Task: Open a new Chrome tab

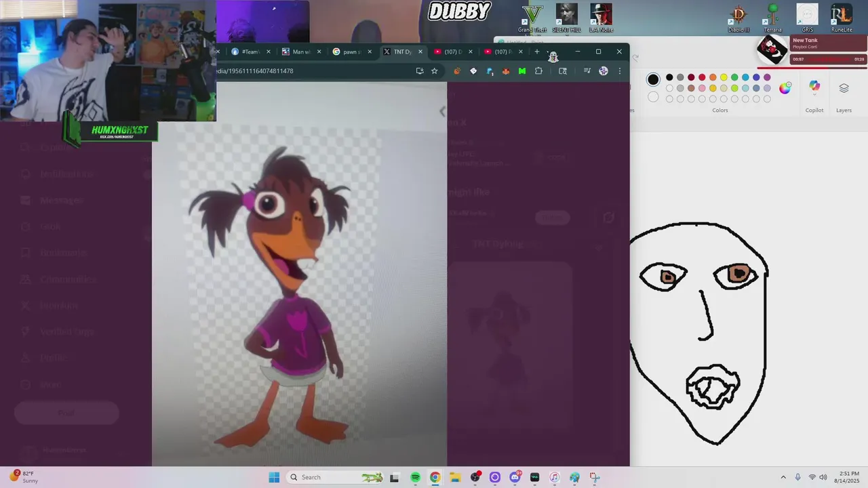Action: tap(537, 52)
